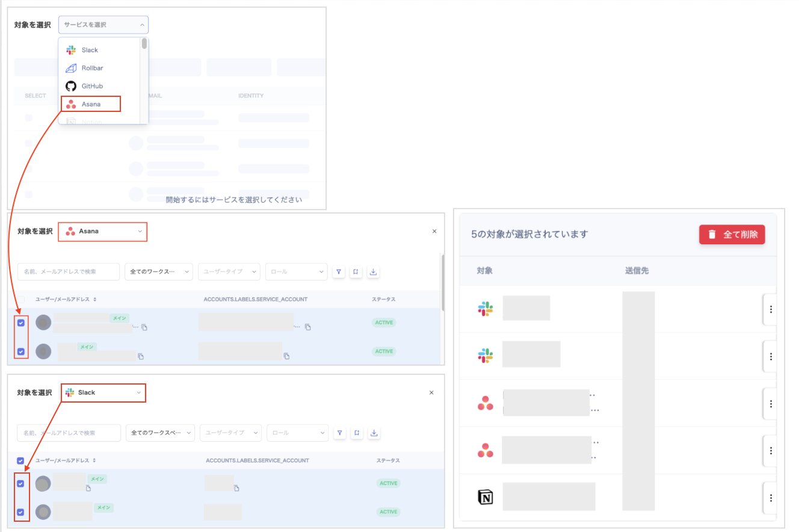Click the 対象 column header in the selected list

point(484,271)
